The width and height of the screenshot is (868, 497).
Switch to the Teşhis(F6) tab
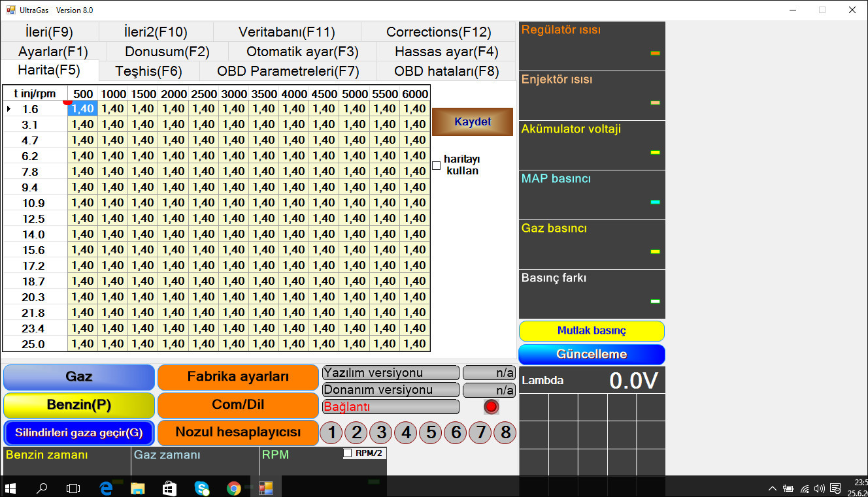148,71
